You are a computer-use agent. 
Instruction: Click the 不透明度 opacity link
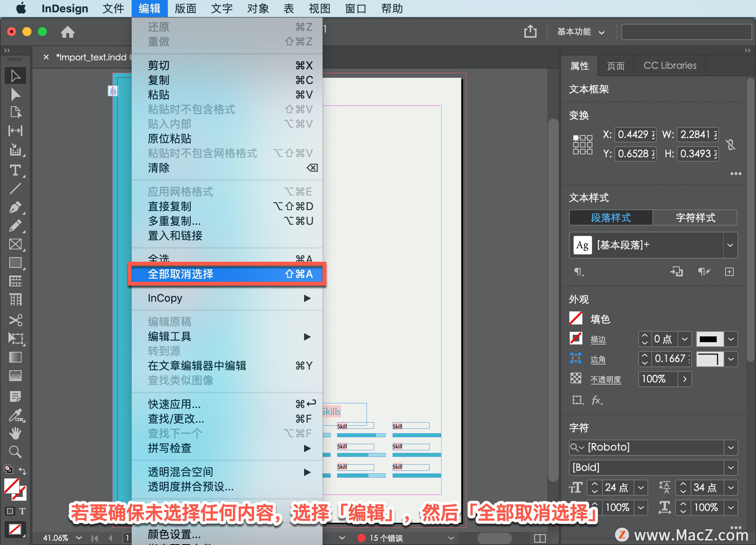tap(606, 379)
